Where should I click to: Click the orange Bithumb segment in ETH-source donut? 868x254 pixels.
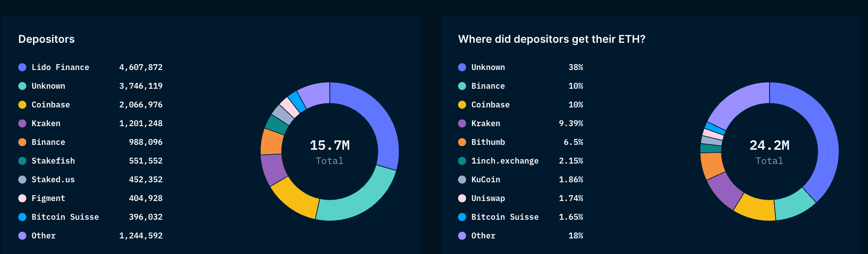[712, 165]
